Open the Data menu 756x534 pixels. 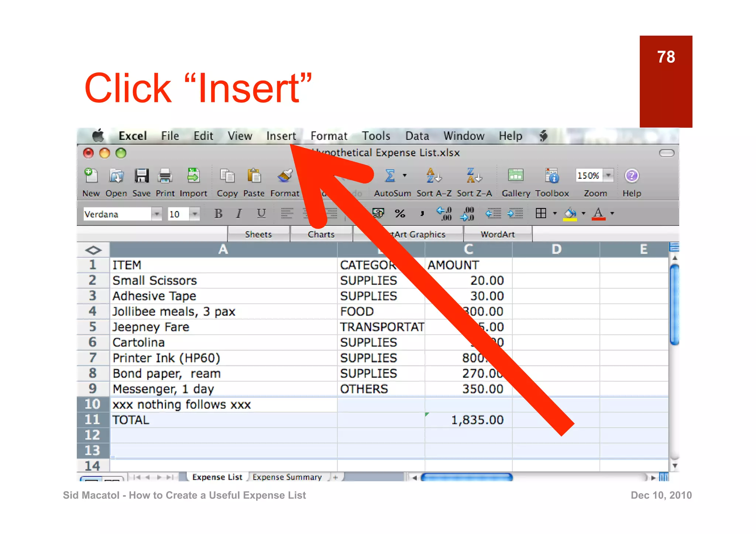click(x=417, y=136)
